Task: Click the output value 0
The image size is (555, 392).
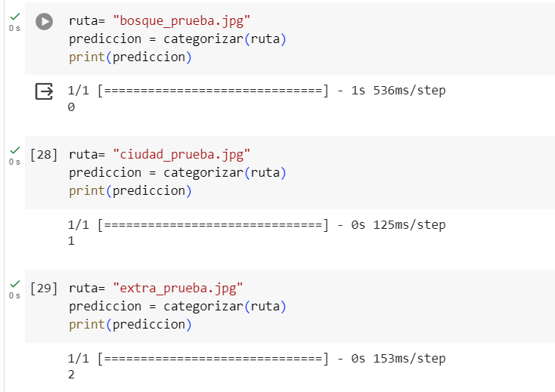Action: point(71,107)
